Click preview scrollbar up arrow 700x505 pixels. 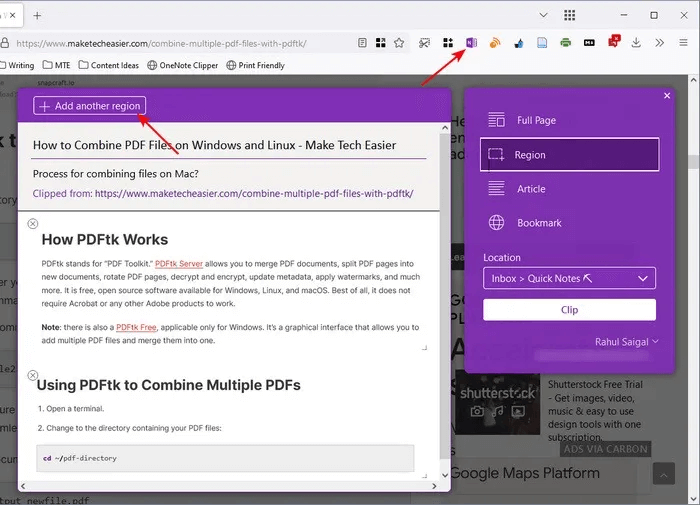(x=445, y=128)
